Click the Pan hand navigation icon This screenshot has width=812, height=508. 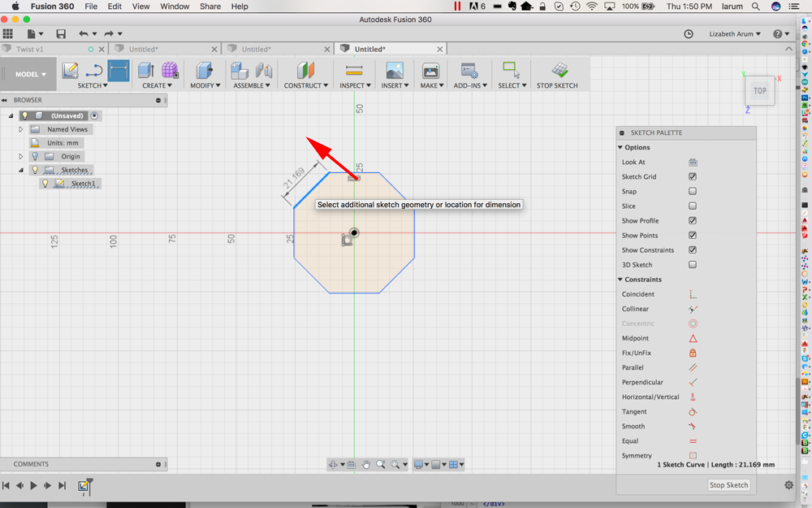point(366,464)
